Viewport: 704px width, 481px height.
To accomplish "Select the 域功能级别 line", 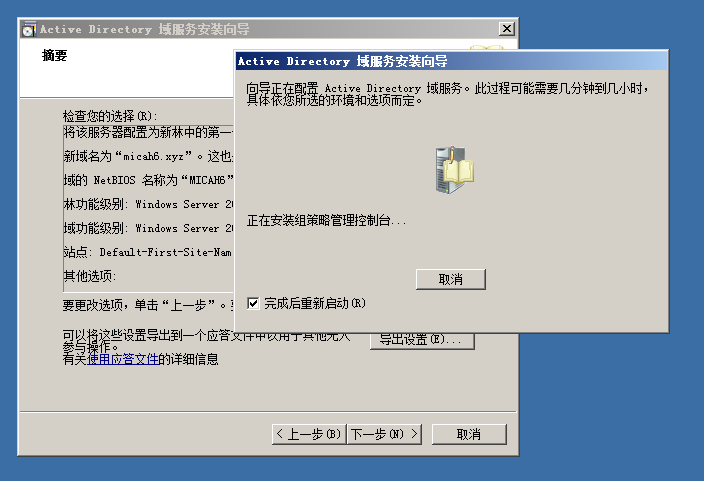I will (x=149, y=228).
